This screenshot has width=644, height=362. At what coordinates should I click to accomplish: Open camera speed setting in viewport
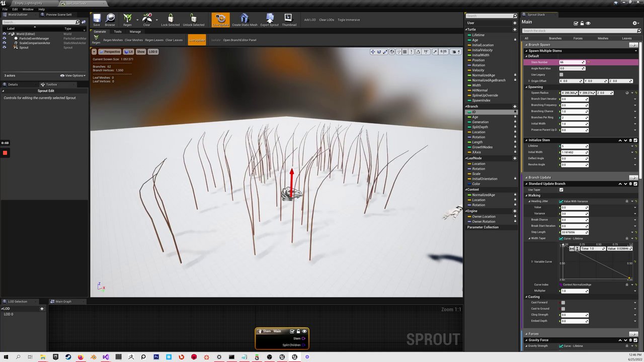[456, 52]
